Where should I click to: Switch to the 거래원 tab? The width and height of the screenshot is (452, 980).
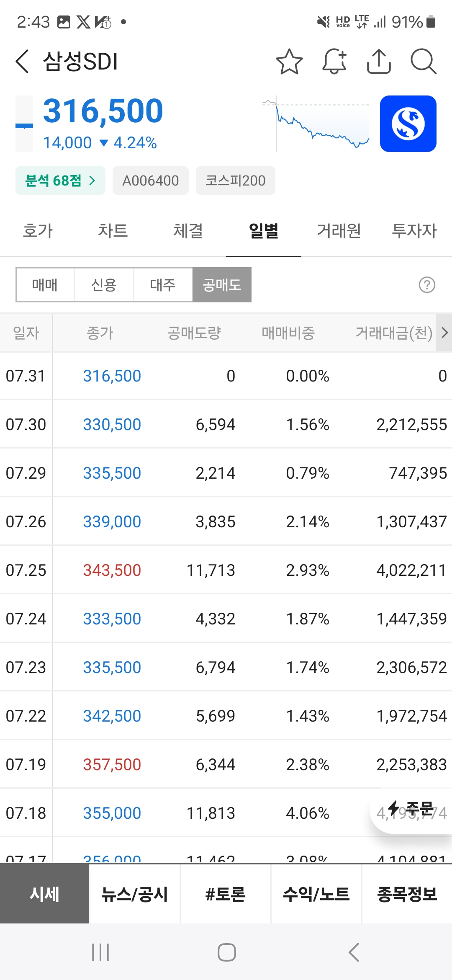(339, 231)
